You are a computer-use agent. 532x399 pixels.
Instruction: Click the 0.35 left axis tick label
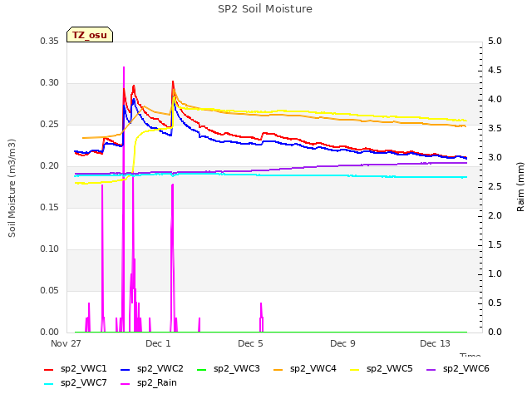coord(50,41)
